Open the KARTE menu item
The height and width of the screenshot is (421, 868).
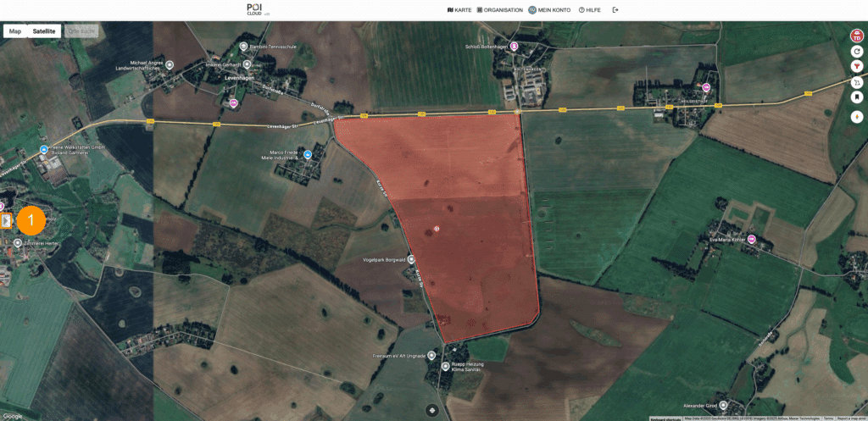(459, 10)
